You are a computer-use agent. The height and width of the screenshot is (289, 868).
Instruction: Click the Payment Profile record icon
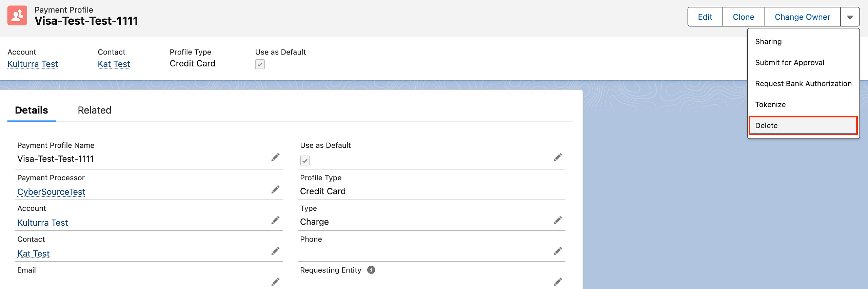tap(17, 16)
